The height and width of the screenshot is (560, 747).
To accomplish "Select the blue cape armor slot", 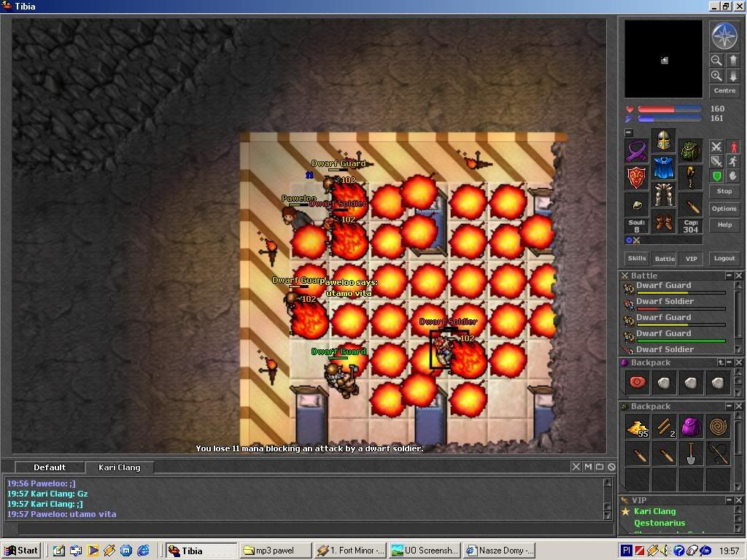I will [x=664, y=168].
